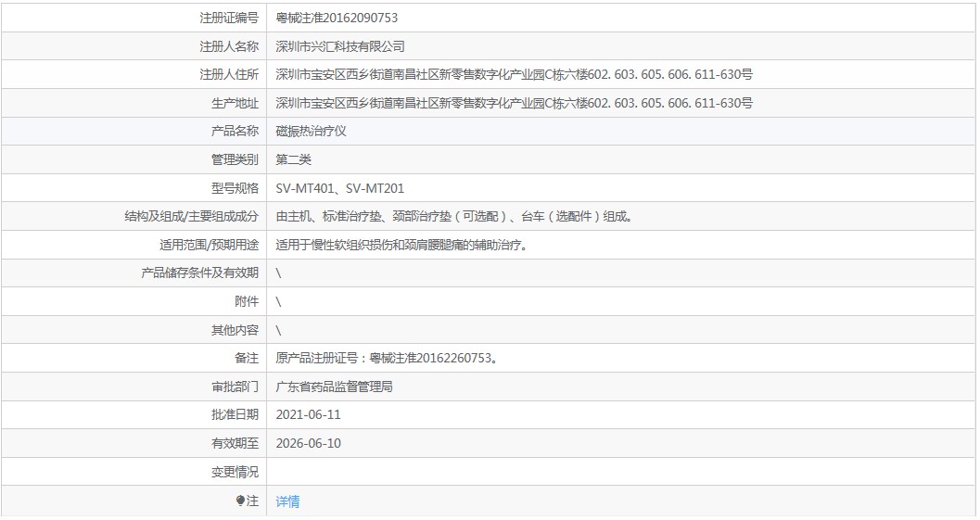Click the 结构及组成/主要组成成分 label
Image resolution: width=980 pixels, height=520 pixels.
pyautogui.click(x=191, y=216)
